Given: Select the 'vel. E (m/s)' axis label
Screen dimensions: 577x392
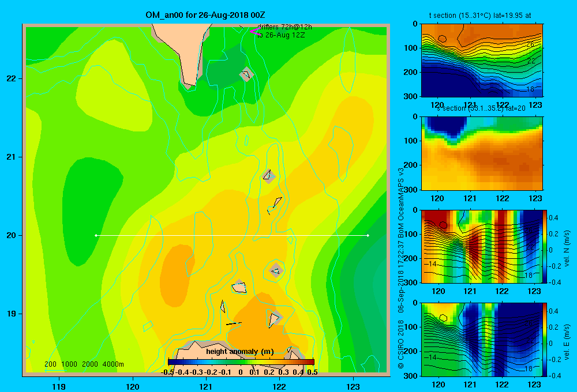Looking at the screenshot, I should click(x=567, y=341).
